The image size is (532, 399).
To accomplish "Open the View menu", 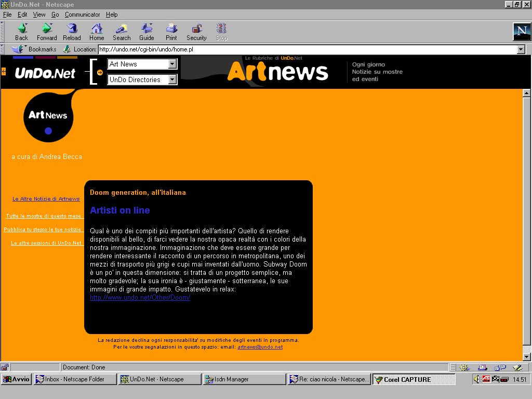I will pyautogui.click(x=39, y=15).
